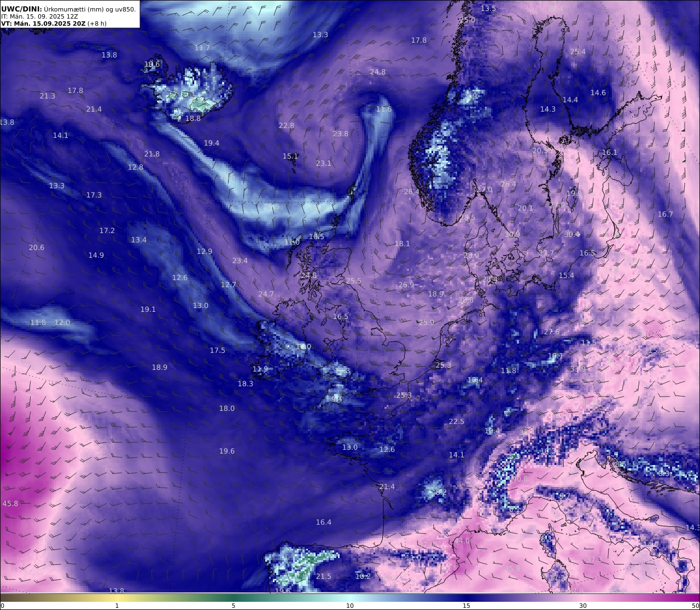
Task: Click the colorbar tick label 50
Action: pyautogui.click(x=696, y=606)
